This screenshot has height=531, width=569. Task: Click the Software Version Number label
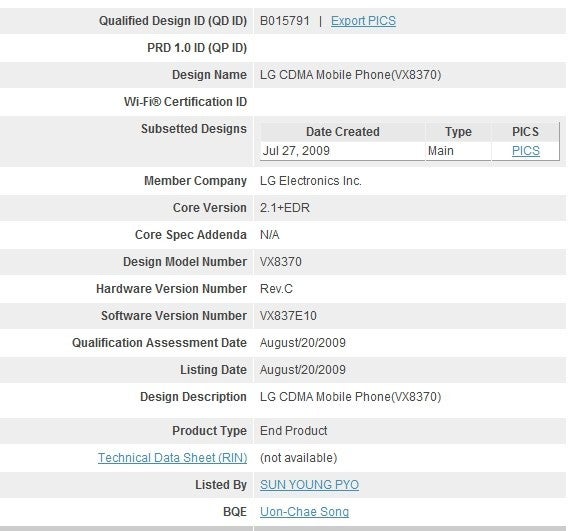point(174,316)
